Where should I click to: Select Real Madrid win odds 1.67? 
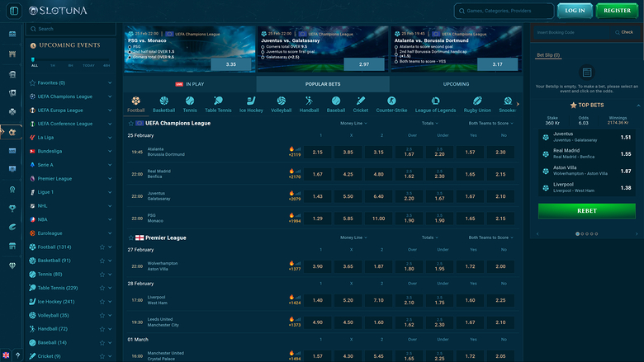click(318, 174)
